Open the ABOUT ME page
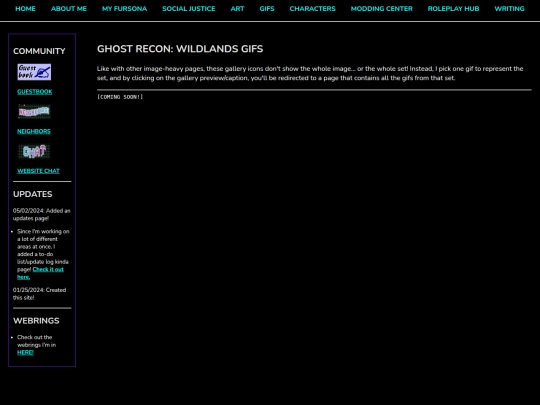 [69, 9]
